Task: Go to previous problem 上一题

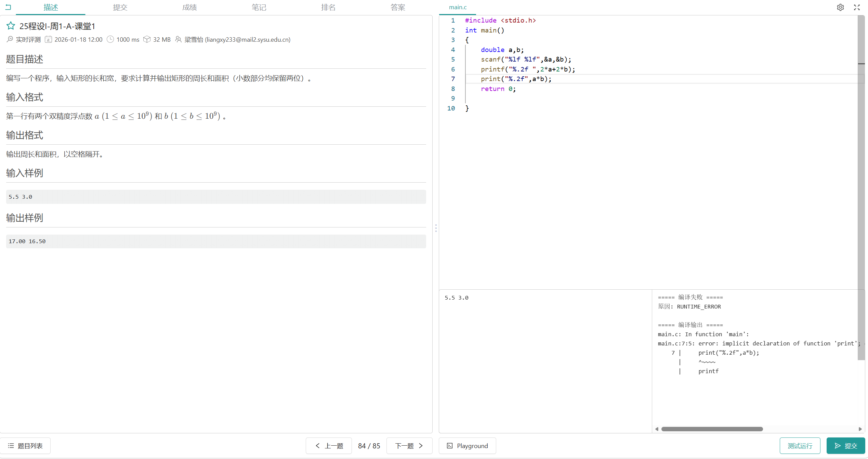Action: click(x=329, y=446)
